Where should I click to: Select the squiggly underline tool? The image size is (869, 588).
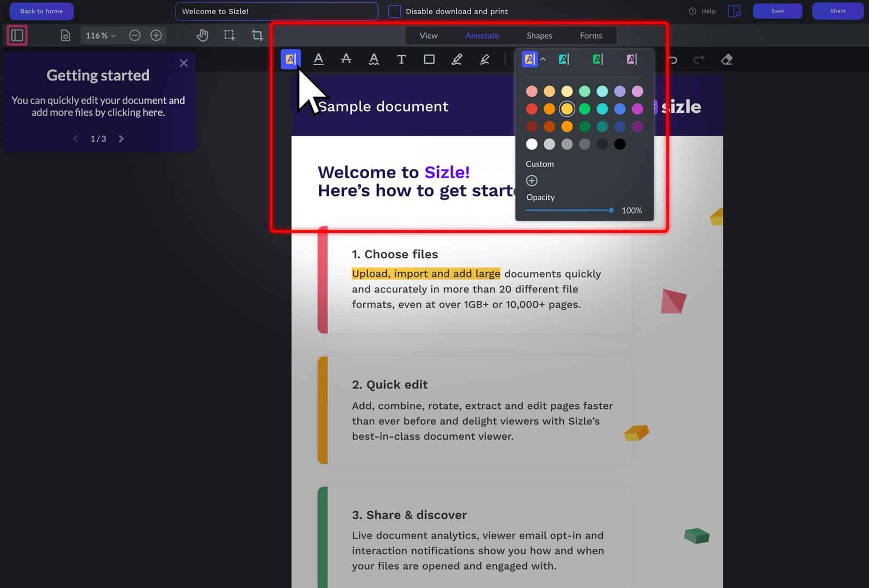click(x=374, y=59)
